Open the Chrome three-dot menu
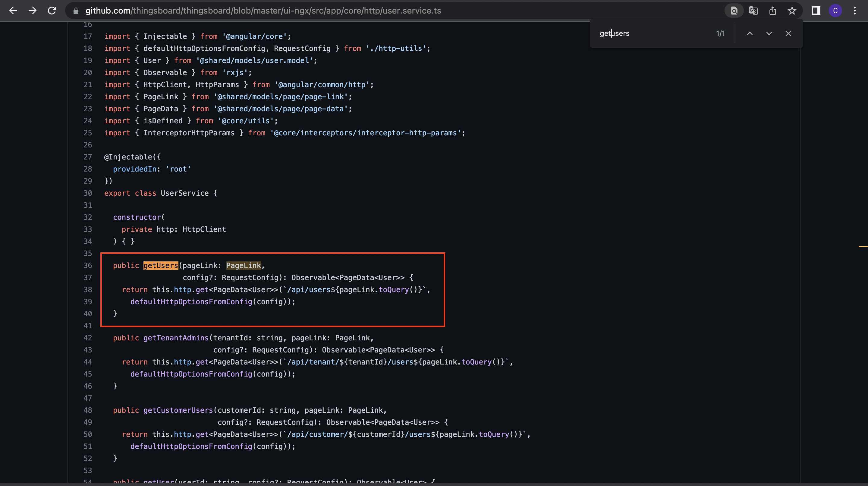 pos(855,11)
